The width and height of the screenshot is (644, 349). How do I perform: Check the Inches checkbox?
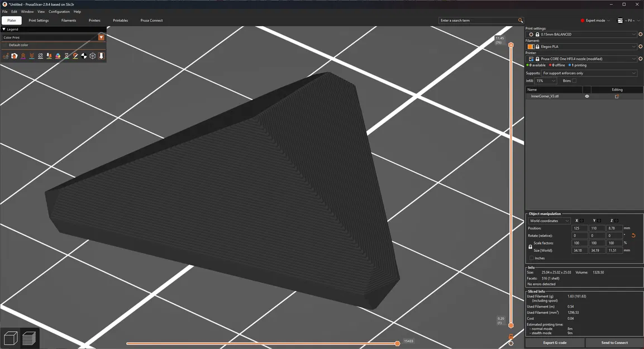pos(532,258)
